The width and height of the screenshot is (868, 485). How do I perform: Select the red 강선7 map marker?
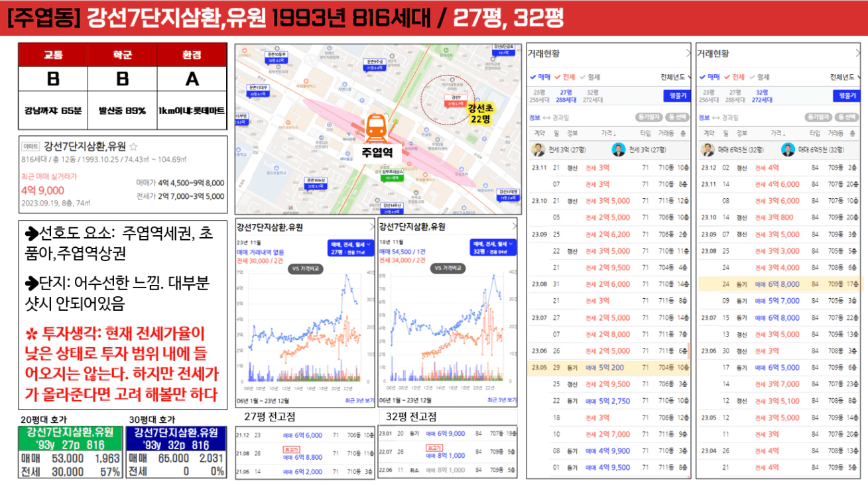[455, 101]
